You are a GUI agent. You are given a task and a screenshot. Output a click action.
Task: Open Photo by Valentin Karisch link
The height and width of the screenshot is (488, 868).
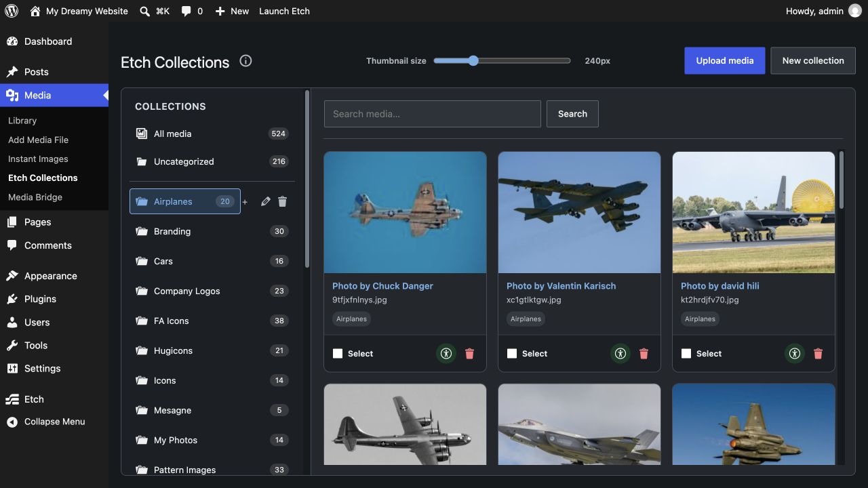pos(561,286)
